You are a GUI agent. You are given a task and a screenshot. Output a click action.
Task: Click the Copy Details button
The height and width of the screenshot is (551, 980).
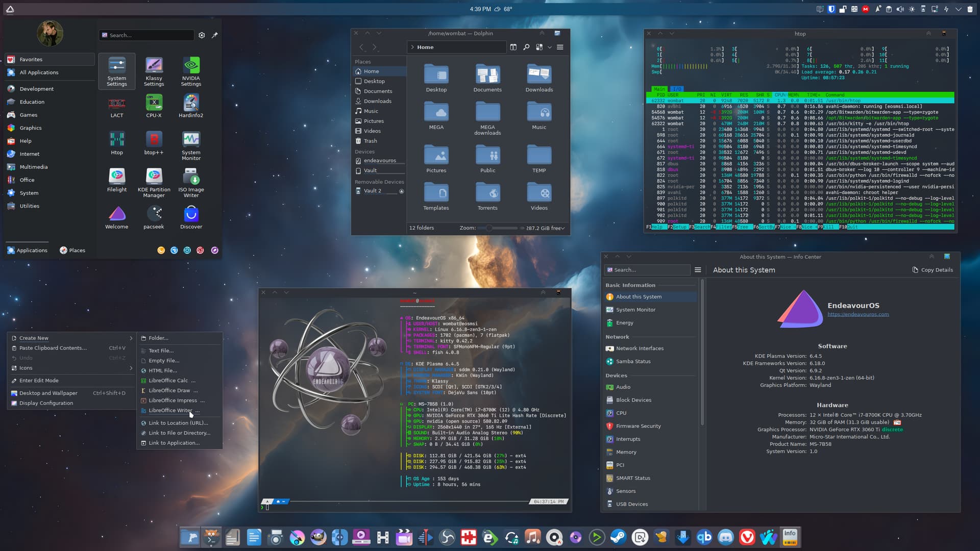(x=932, y=270)
